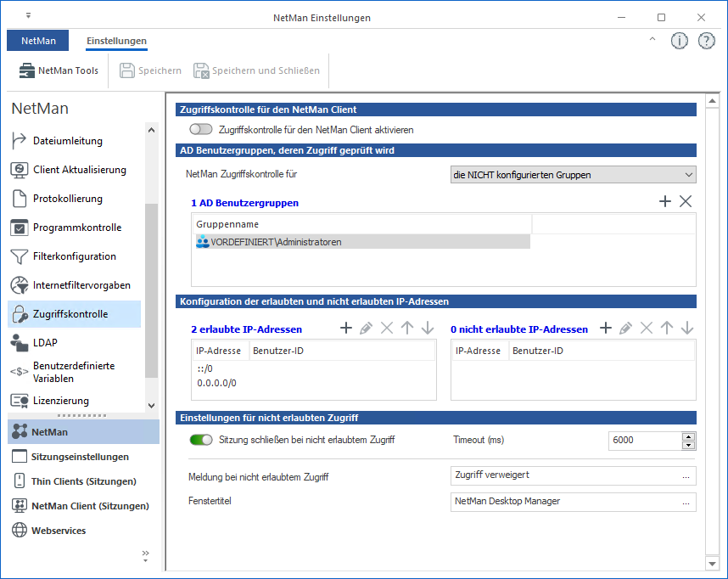This screenshot has height=579, width=728.
Task: Open the Webservices section
Action: click(x=59, y=531)
